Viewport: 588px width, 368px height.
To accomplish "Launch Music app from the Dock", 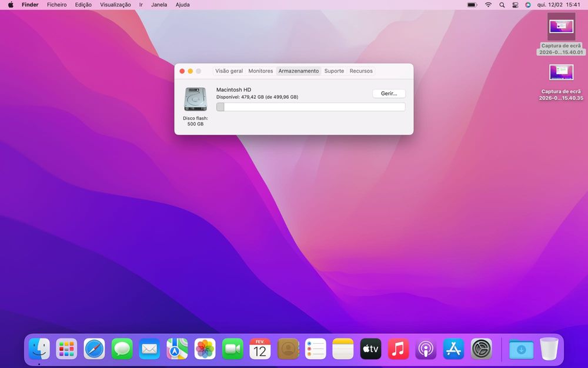I will tap(398, 349).
